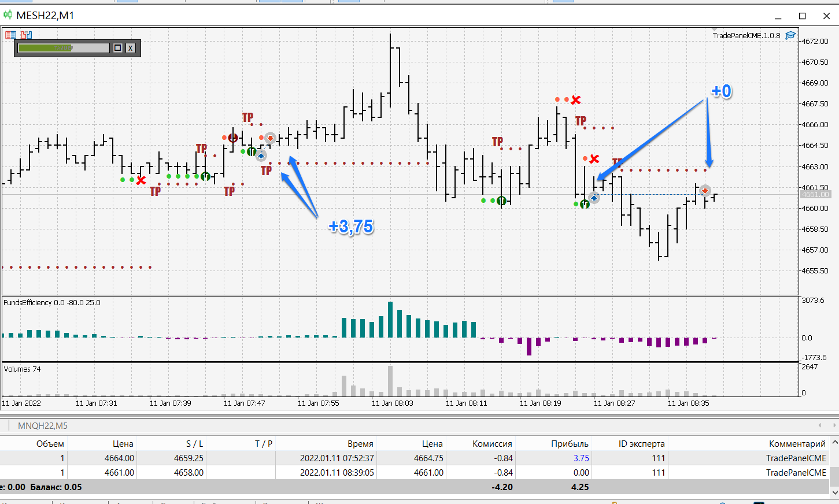Open the one-click trading panel icon

tap(10, 35)
